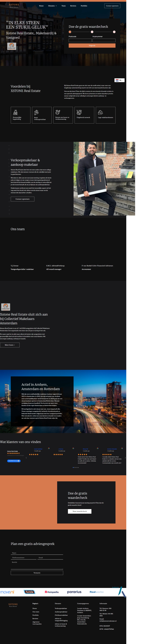Click the blue beoordeel ons op button

(14, 461)
